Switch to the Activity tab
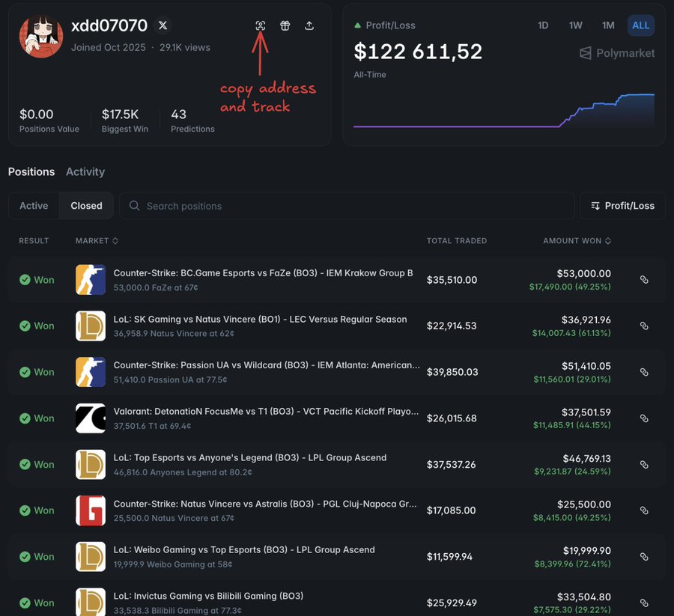 [x=85, y=172]
